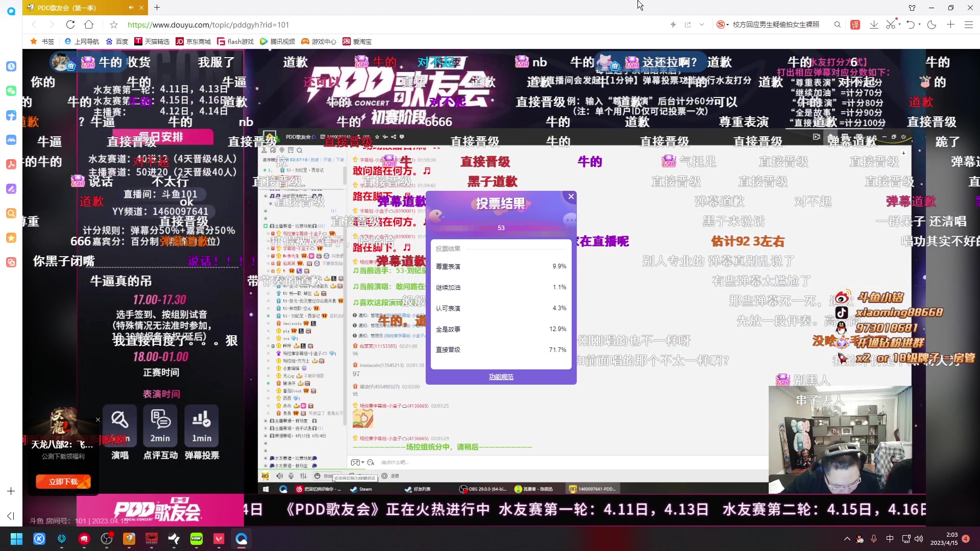Mute the PDD歌友会 tab audio
Viewport: 980px width, 551px height.
click(131, 8)
